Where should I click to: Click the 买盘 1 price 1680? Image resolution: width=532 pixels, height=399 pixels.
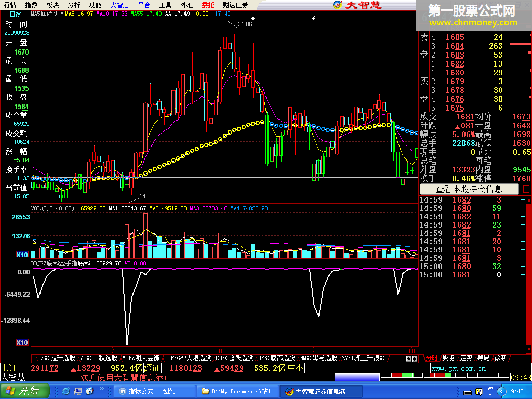[x=455, y=73]
